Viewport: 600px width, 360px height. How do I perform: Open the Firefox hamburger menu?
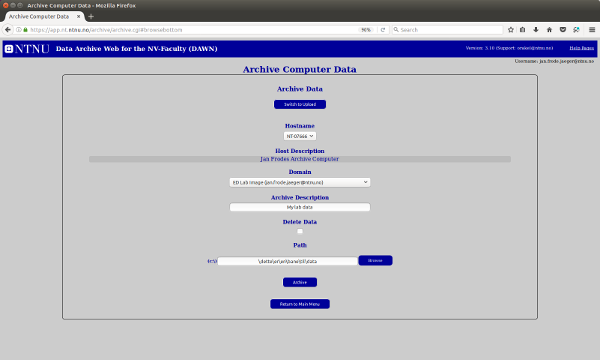pyautogui.click(x=592, y=29)
